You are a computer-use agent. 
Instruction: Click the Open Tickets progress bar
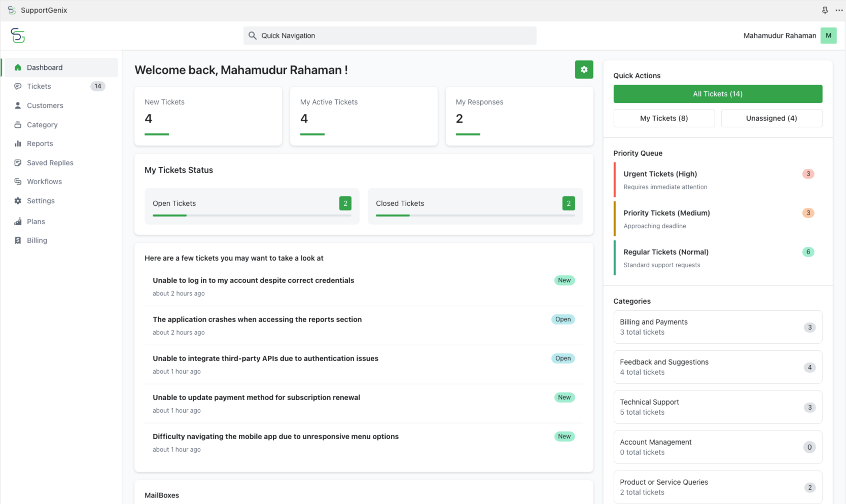[x=252, y=215]
